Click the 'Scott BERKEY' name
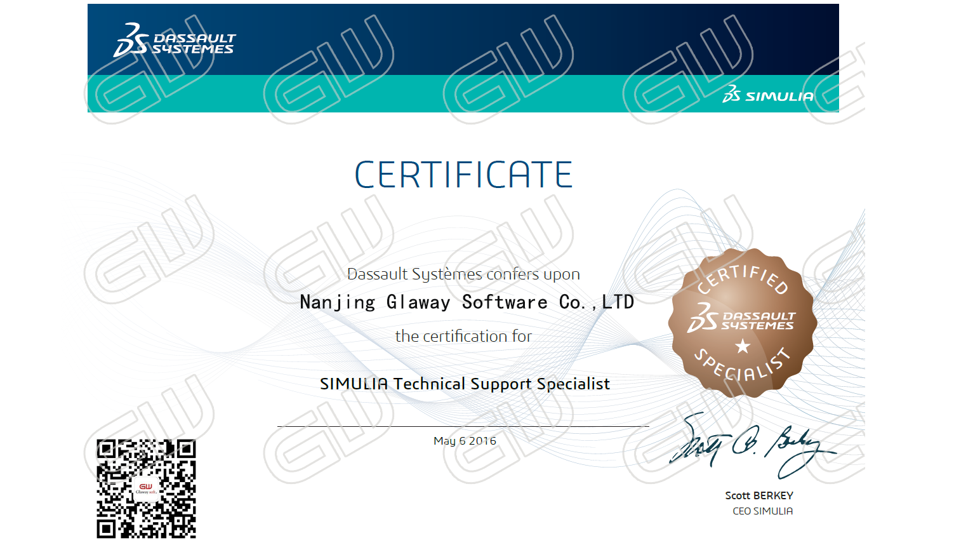 (x=759, y=495)
